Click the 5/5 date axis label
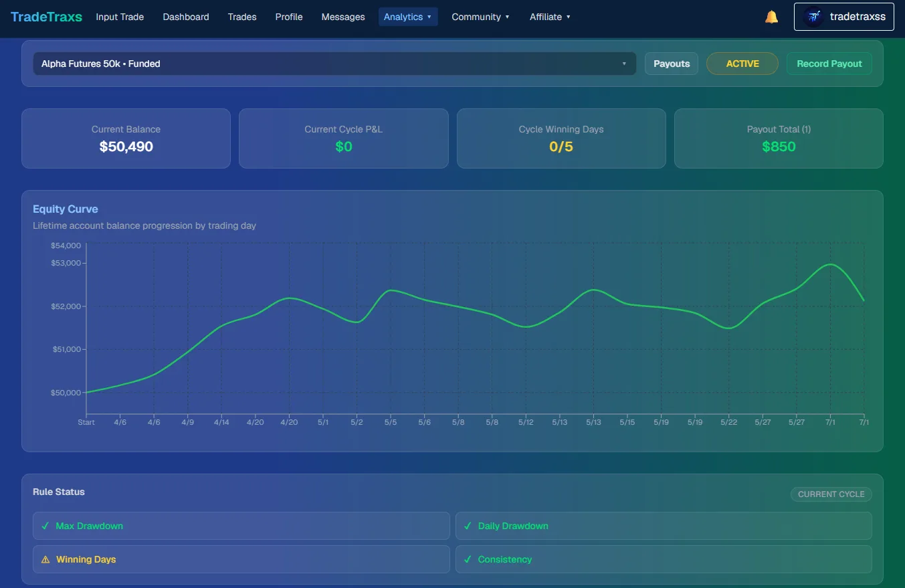The image size is (905, 588). tap(391, 422)
